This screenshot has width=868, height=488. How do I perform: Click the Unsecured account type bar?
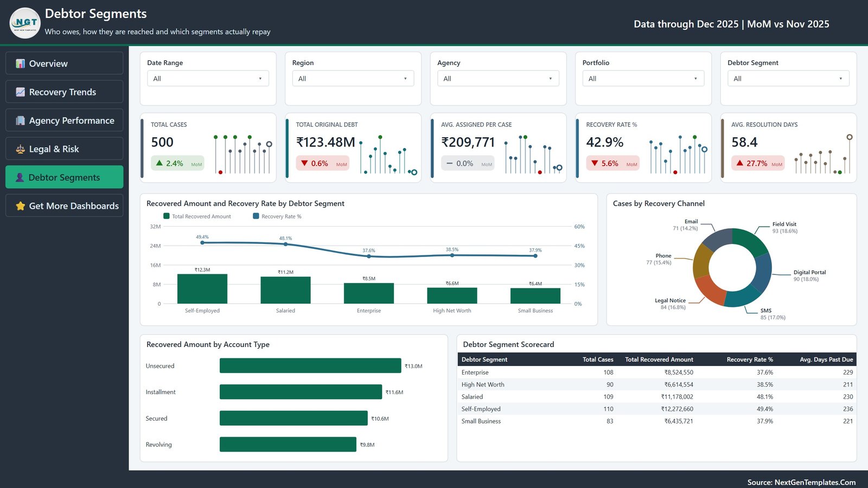click(x=310, y=366)
